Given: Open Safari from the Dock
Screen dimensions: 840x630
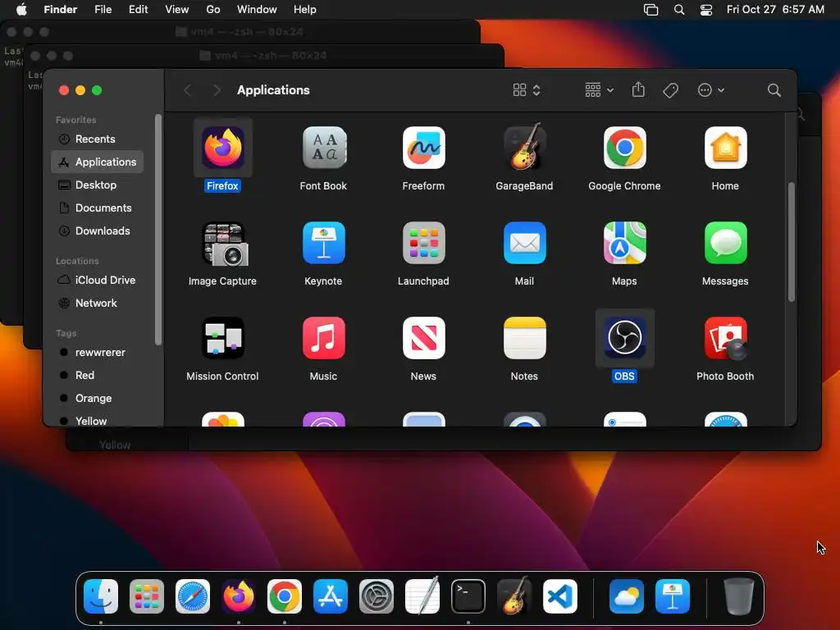Looking at the screenshot, I should pos(192,596).
